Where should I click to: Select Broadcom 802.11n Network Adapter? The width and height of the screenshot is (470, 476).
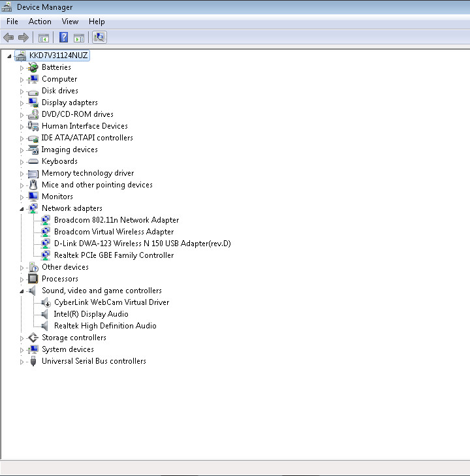click(x=116, y=220)
